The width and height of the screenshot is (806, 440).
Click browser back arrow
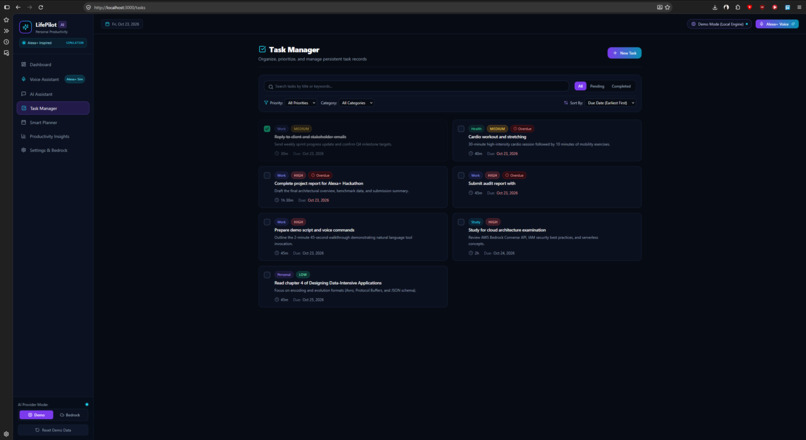pyautogui.click(x=18, y=7)
